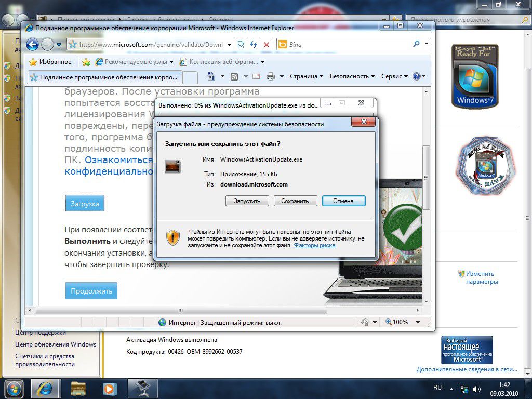The image size is (532, 399).
Task: Click the Продолжить button on the page
Action: (91, 291)
